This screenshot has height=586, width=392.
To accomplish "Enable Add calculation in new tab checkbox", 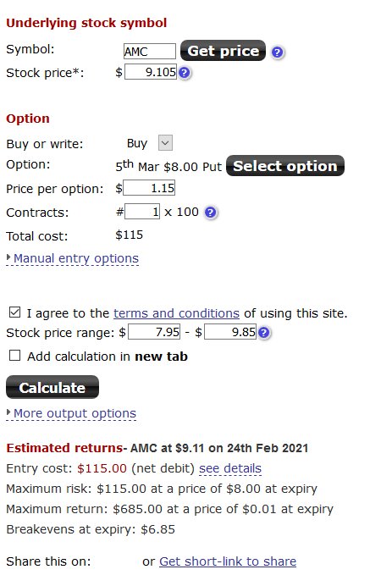I will [14, 356].
